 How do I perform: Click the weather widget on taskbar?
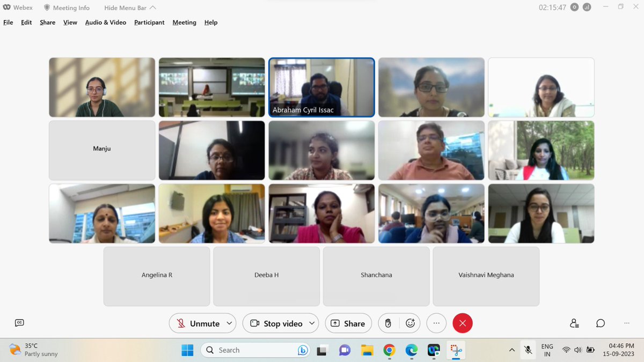[33, 350]
